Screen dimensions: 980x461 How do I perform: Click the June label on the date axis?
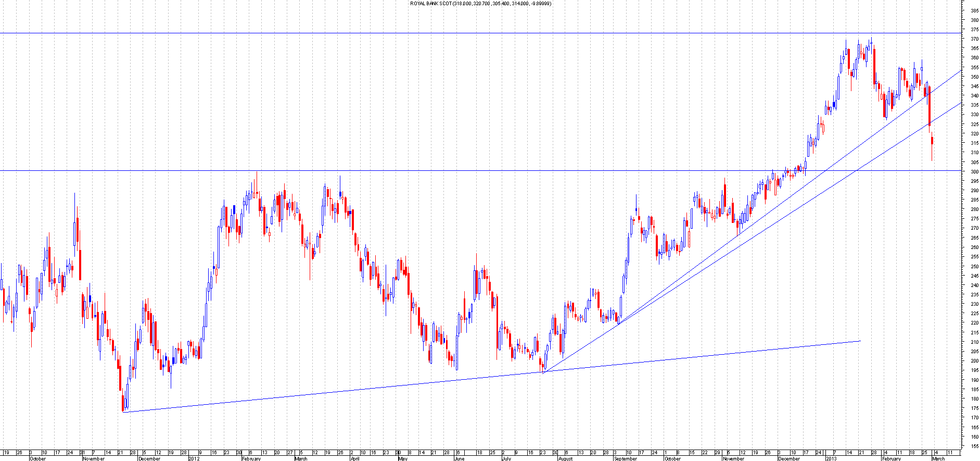(459, 458)
